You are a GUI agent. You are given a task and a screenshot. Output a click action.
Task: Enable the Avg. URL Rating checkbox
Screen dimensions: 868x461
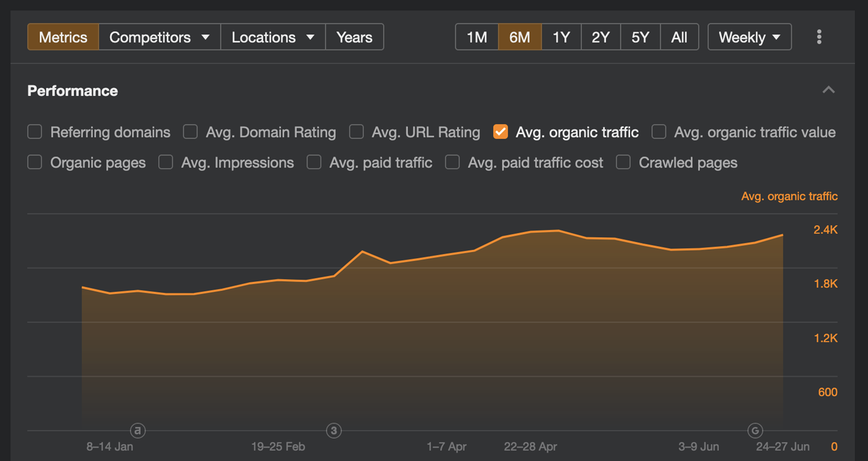(356, 131)
